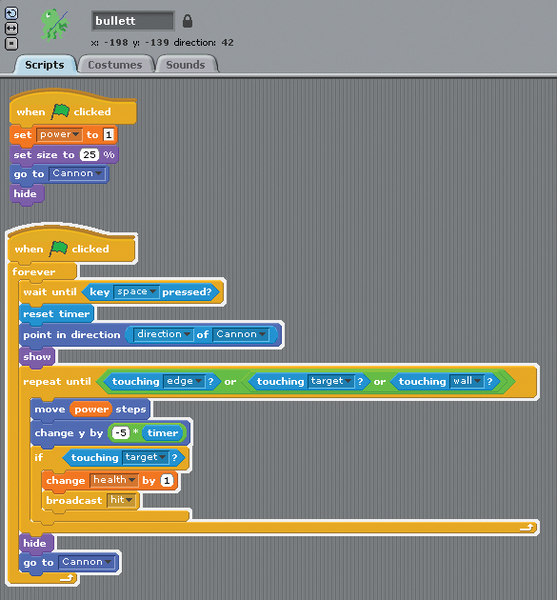Click the set size value 25 field
Image resolution: width=557 pixels, height=600 pixels.
point(89,155)
